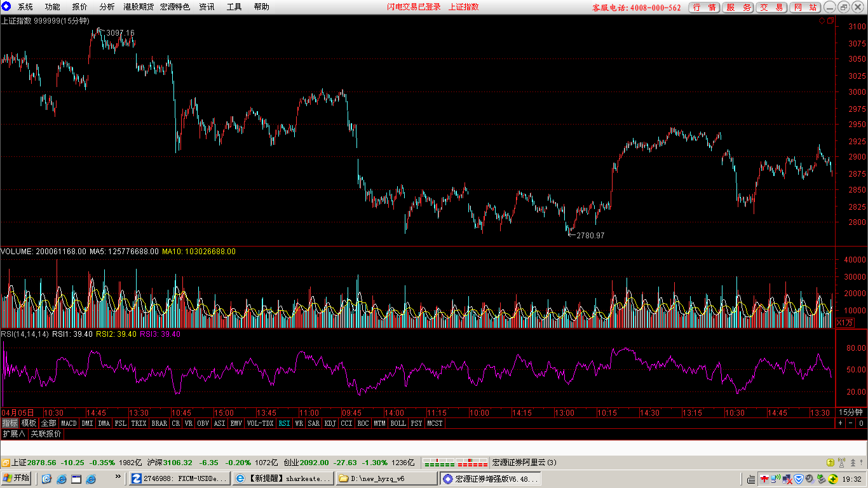This screenshot has height=488, width=868.
Task: Select the 全部 indicator tab
Action: click(49, 423)
